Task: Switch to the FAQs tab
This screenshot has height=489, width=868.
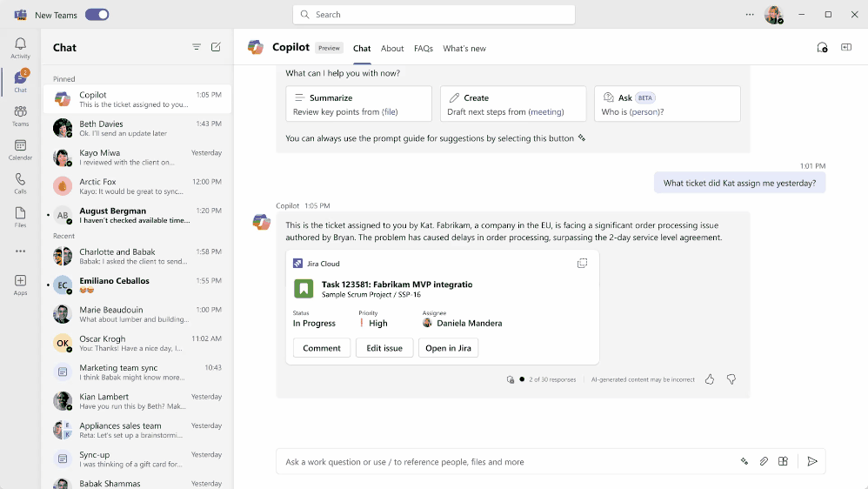Action: tap(424, 48)
